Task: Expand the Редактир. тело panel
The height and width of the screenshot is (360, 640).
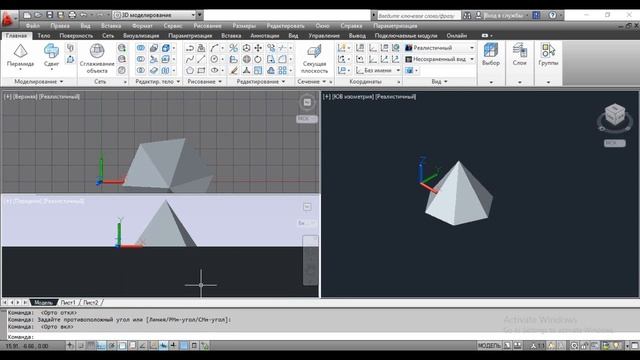Action: click(158, 82)
